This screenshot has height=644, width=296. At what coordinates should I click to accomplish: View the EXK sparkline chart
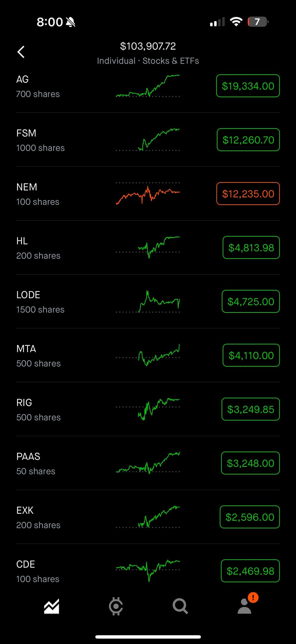coord(148,517)
